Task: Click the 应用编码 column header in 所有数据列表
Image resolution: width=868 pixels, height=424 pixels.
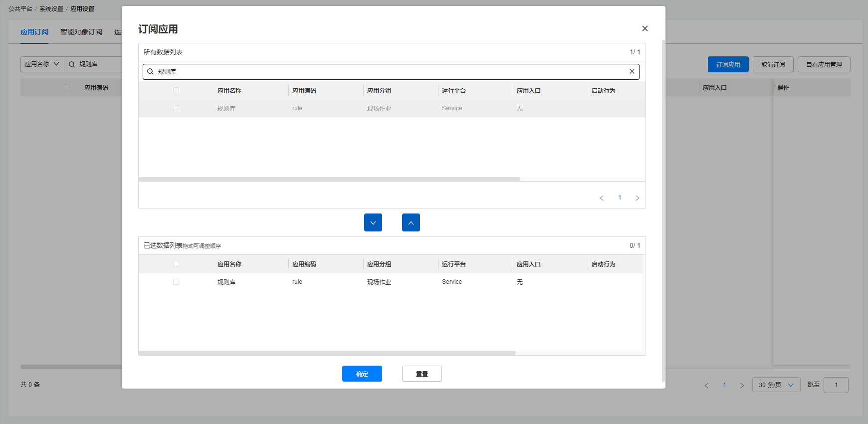Action: point(304,91)
